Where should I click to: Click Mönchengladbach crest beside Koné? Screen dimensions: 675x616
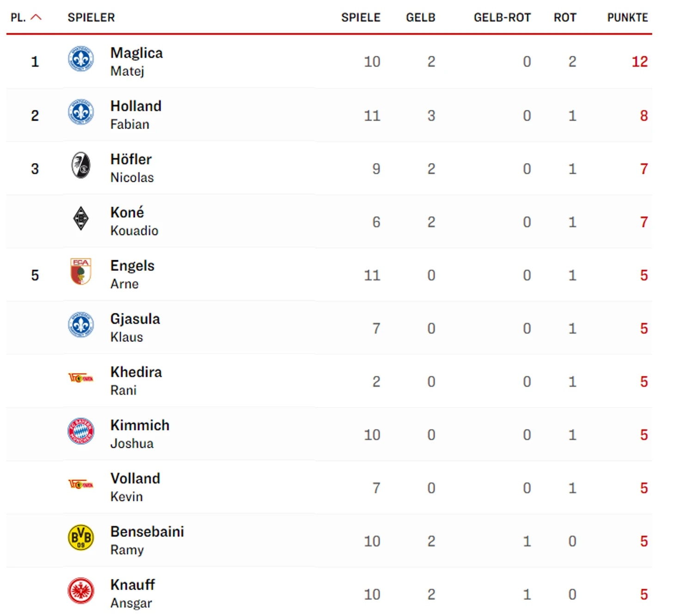(81, 219)
